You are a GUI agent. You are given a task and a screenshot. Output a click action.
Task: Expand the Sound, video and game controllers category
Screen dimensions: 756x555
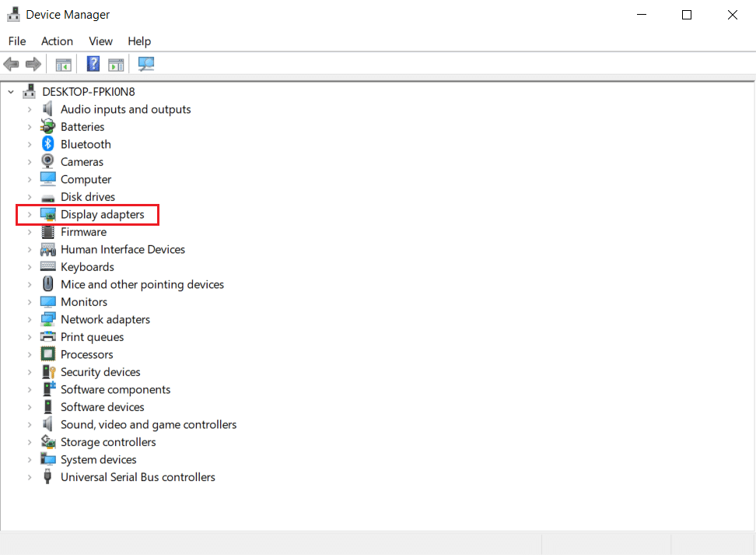coord(30,425)
